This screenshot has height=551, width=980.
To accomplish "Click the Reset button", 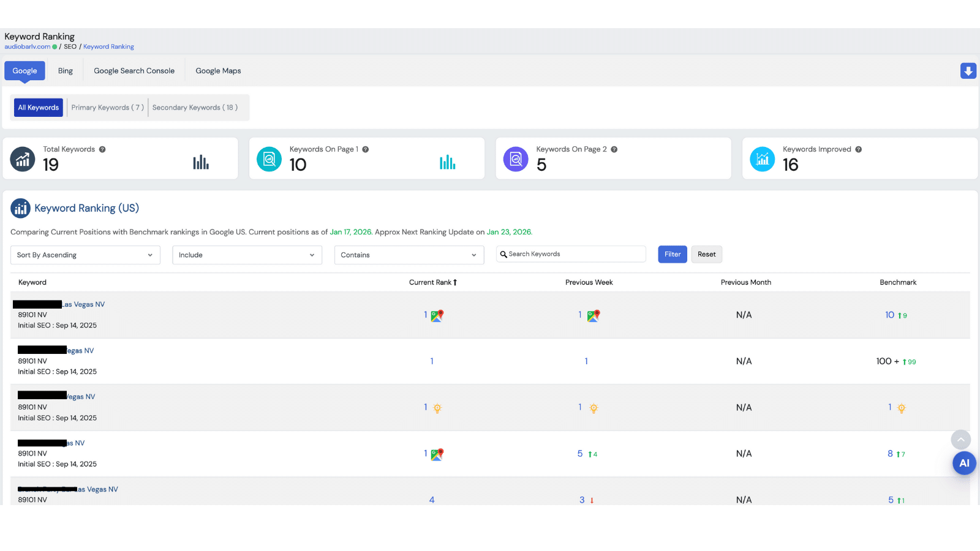I will [707, 255].
